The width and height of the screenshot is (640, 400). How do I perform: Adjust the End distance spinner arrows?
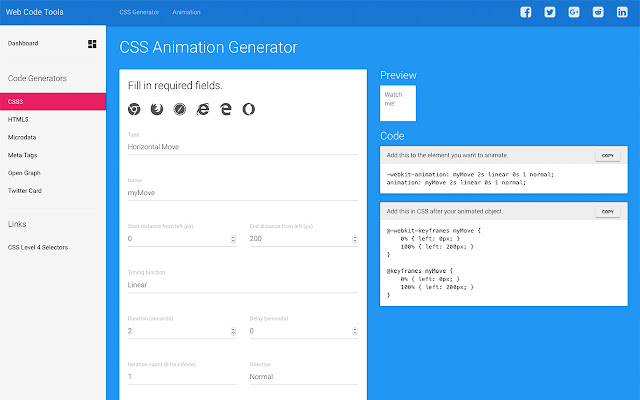point(355,239)
